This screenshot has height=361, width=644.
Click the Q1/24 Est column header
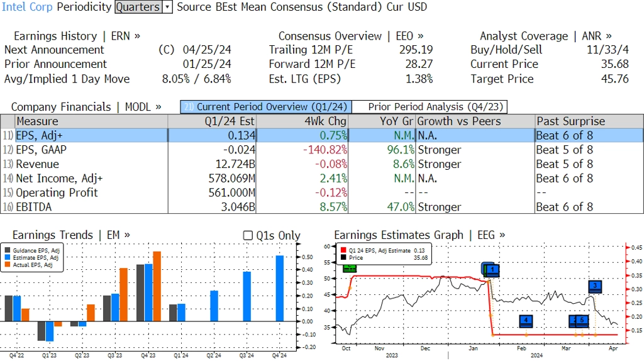point(212,121)
